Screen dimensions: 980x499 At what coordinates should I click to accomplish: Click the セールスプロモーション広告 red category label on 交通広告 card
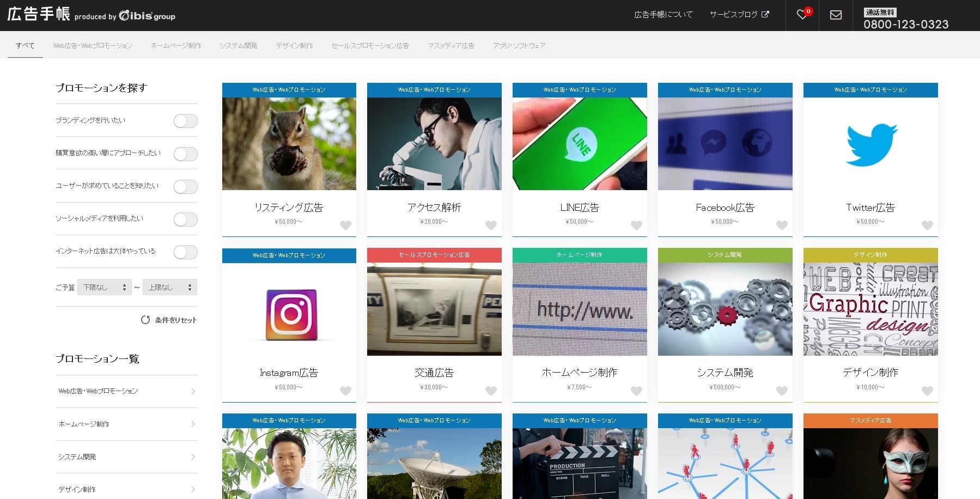point(434,255)
